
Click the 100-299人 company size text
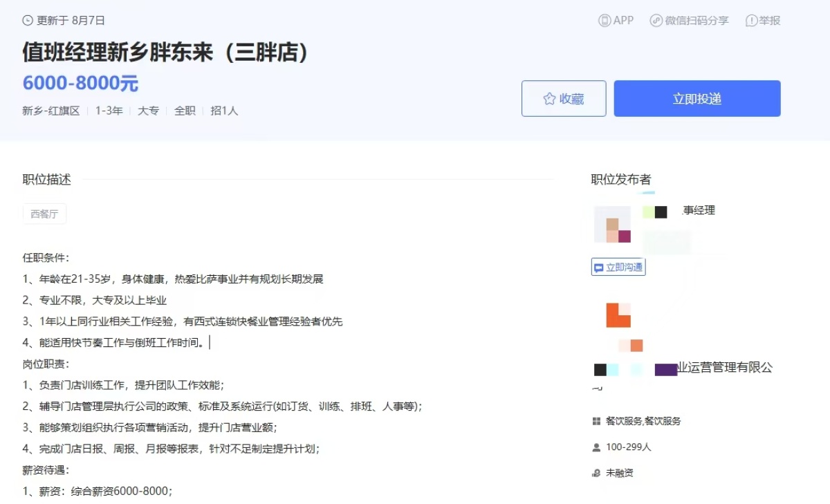tap(629, 447)
